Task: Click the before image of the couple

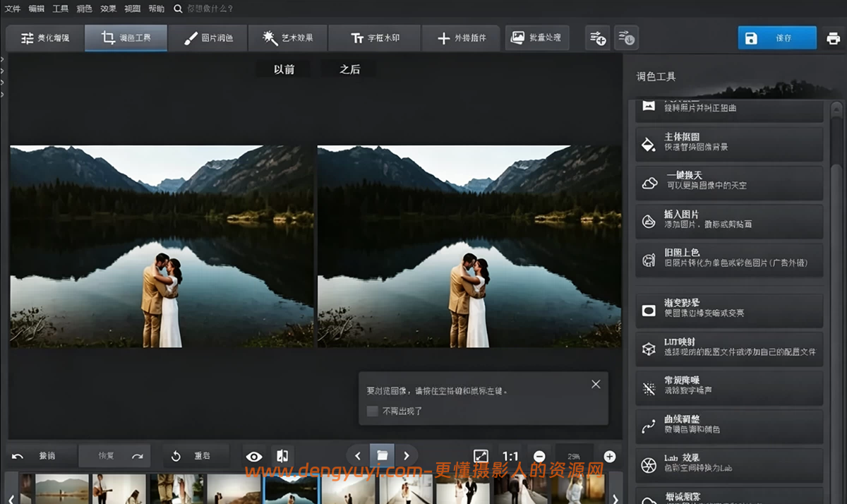Action: click(x=162, y=246)
